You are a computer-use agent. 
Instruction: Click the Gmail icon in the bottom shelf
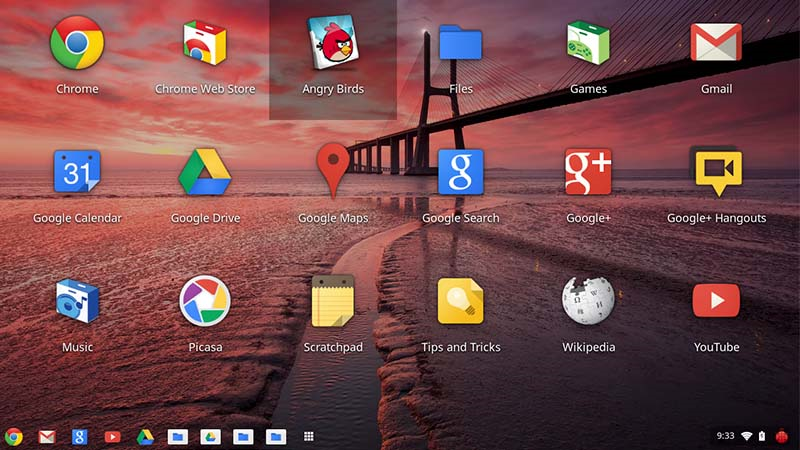point(47,437)
